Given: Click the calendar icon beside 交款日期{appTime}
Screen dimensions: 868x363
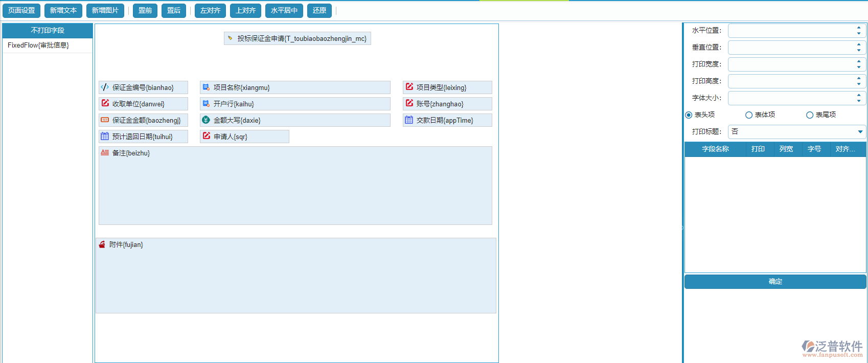Looking at the screenshot, I should 409,120.
